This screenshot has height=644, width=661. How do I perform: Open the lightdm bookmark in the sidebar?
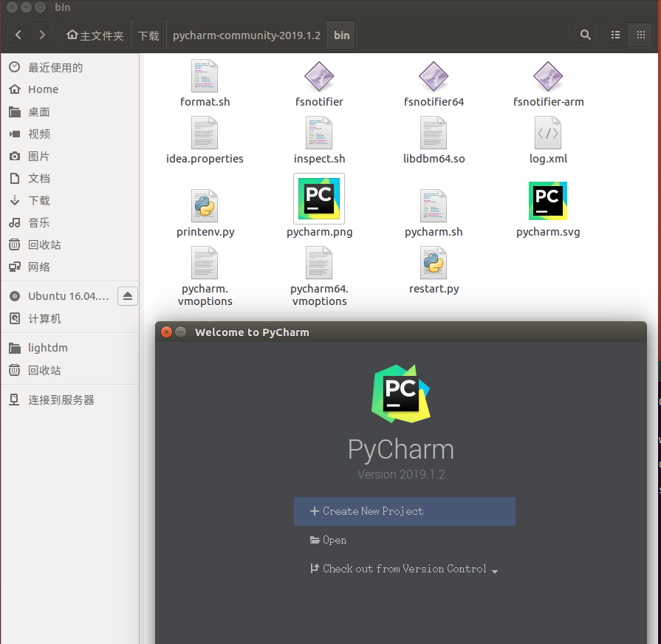69,348
